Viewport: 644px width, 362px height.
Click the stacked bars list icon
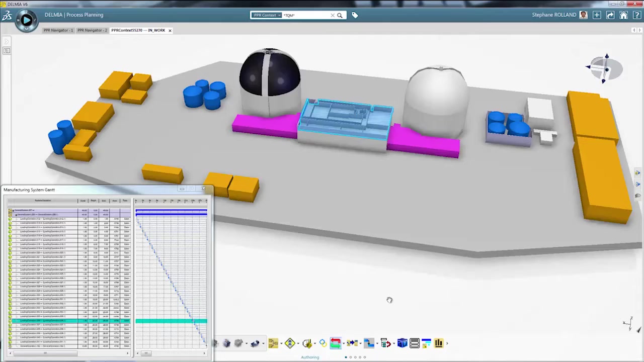coord(415,343)
